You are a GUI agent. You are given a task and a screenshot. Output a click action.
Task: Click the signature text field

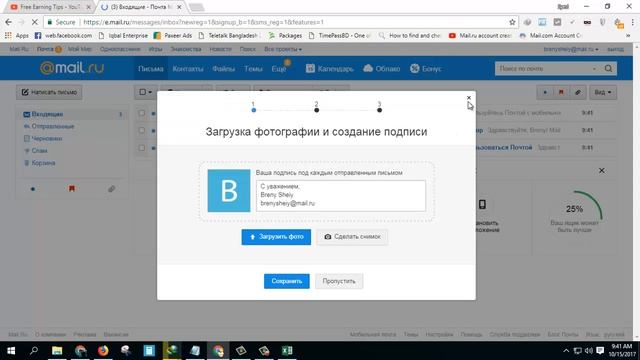pyautogui.click(x=340, y=196)
